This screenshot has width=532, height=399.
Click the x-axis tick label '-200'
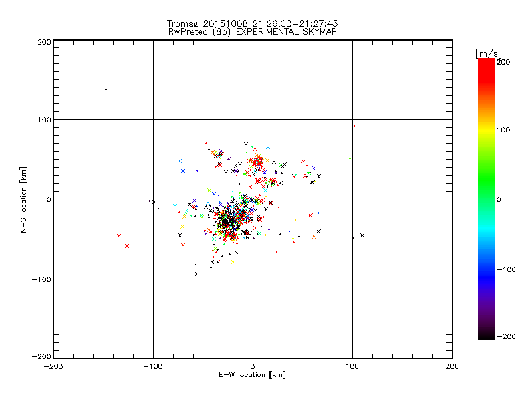pyautogui.click(x=53, y=366)
